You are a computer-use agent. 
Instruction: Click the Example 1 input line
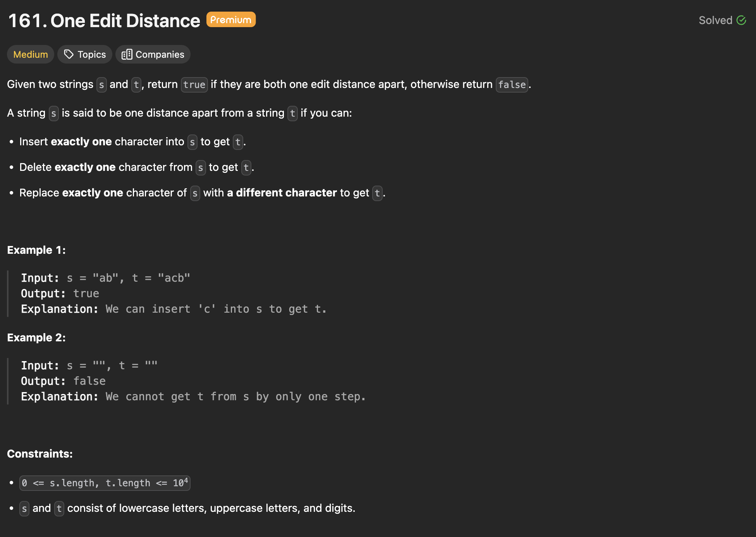105,278
